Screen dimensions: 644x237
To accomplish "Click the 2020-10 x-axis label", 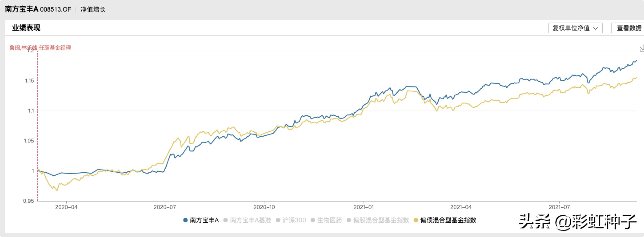I will click(x=264, y=207).
